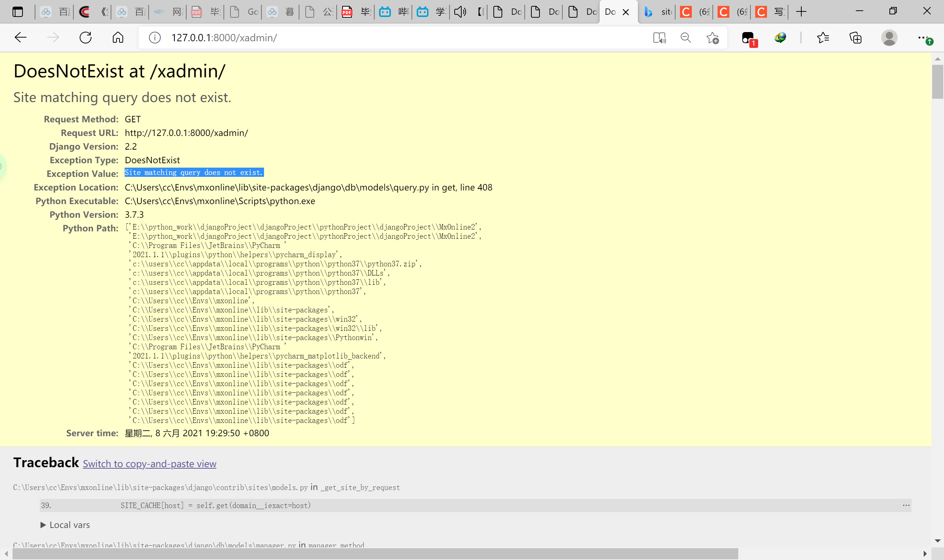Click the zoom out magnifier icon
This screenshot has width=944, height=560.
coord(686,38)
